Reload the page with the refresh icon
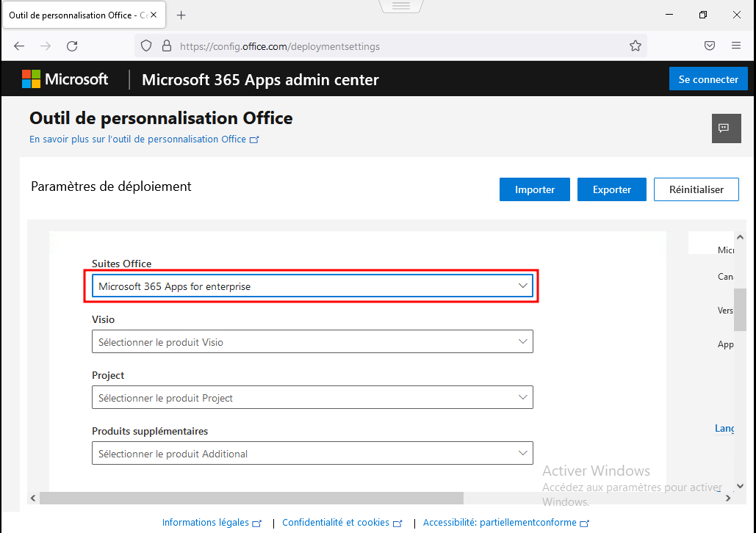 coord(72,46)
